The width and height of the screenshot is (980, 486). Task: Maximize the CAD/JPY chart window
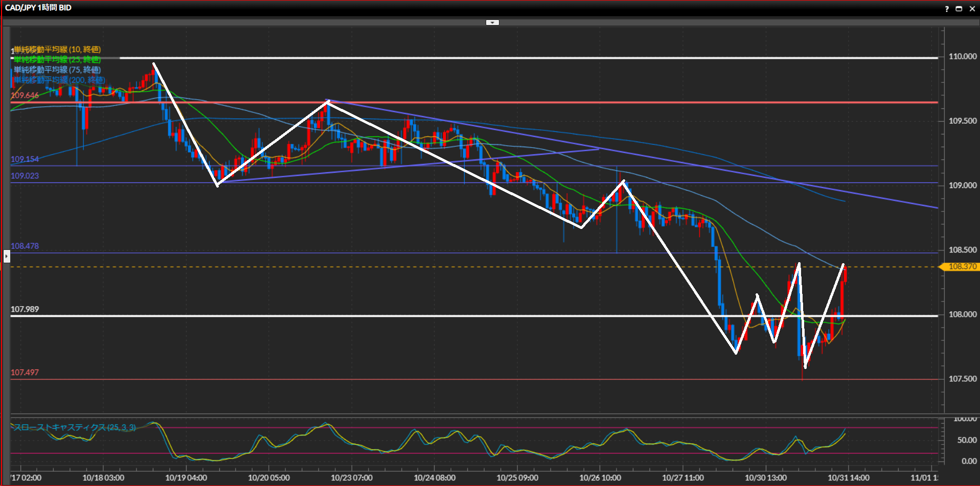point(959,9)
